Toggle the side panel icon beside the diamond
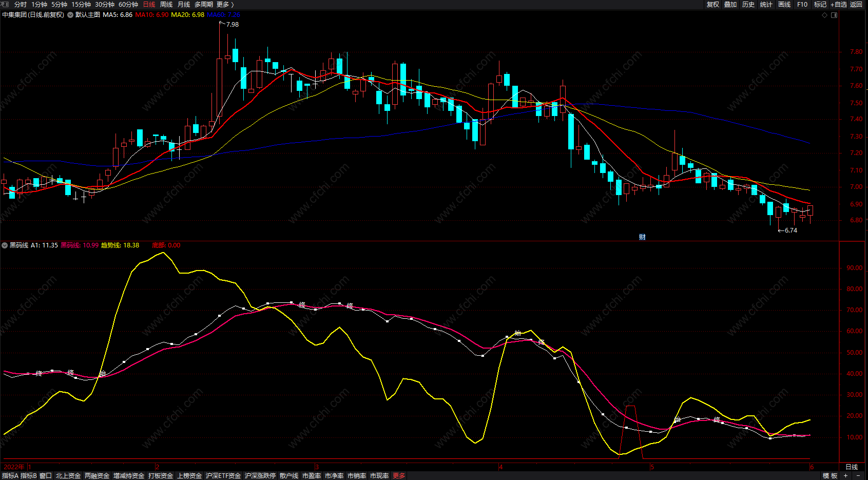The height and width of the screenshot is (480, 868). [x=834, y=15]
